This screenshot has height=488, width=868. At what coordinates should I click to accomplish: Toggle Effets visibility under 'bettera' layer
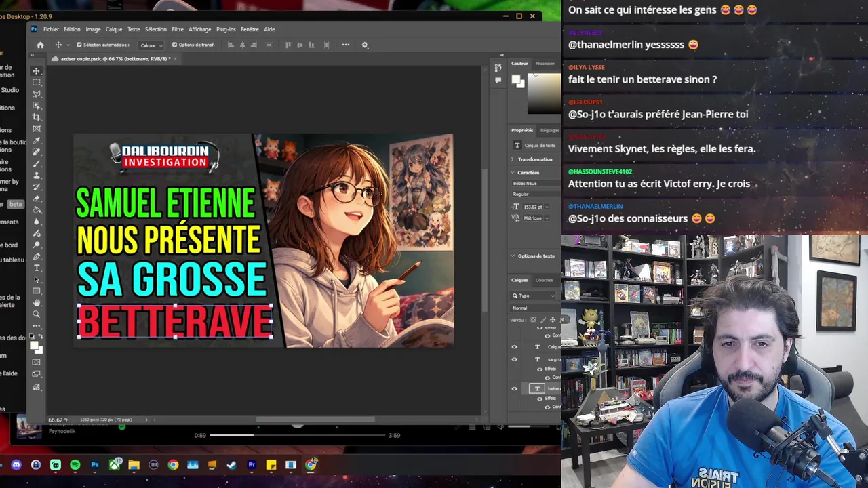[540, 398]
